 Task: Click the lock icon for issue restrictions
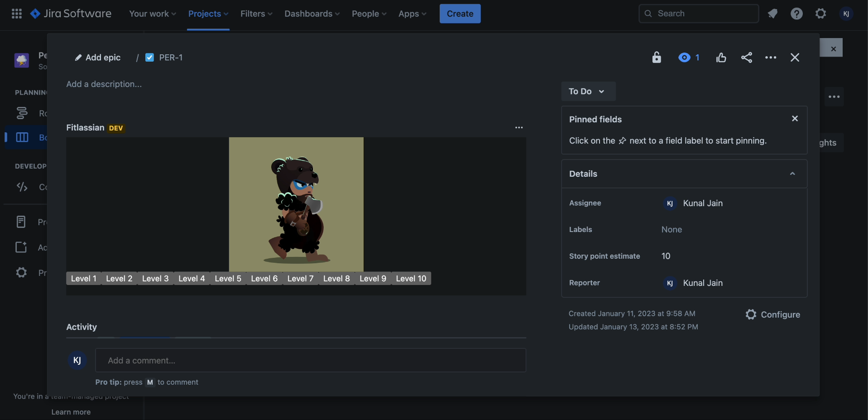tap(657, 58)
